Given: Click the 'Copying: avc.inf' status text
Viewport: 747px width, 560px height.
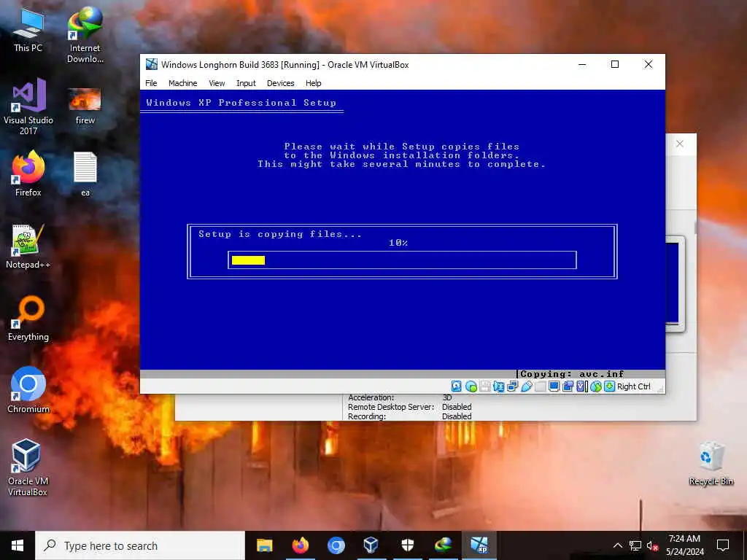Looking at the screenshot, I should pos(572,374).
